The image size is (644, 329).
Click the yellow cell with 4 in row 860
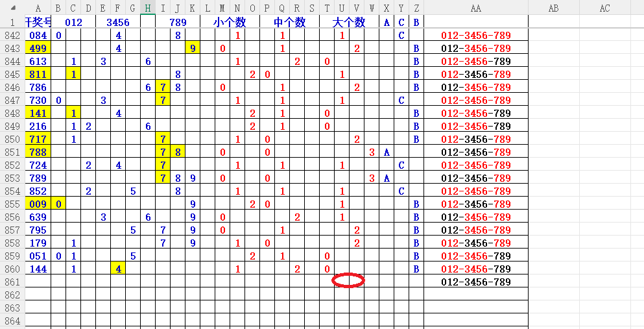[118, 269]
